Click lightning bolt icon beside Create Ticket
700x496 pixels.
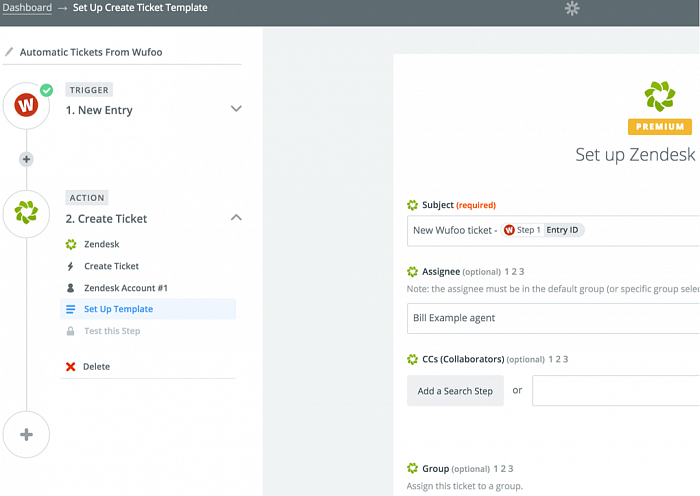pyautogui.click(x=70, y=267)
